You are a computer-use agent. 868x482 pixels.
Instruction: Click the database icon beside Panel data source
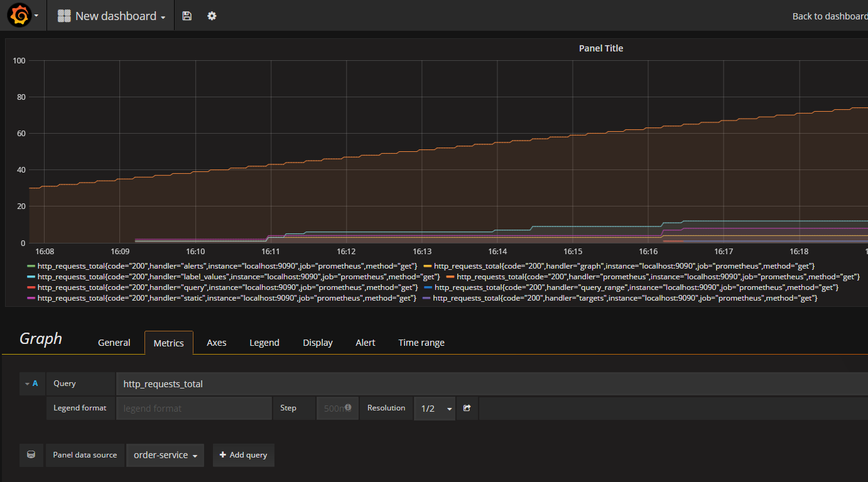point(31,455)
